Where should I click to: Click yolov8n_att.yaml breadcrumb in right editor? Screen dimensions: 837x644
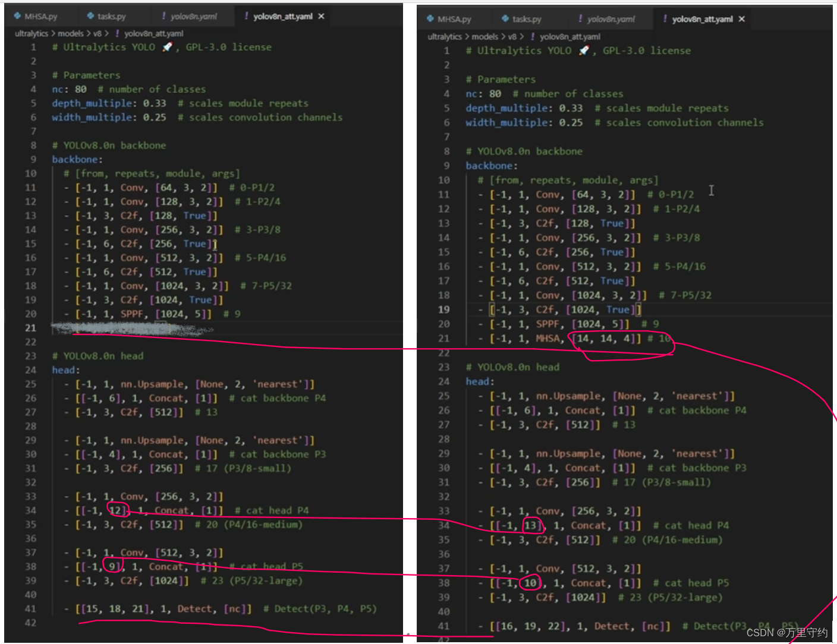pyautogui.click(x=570, y=37)
